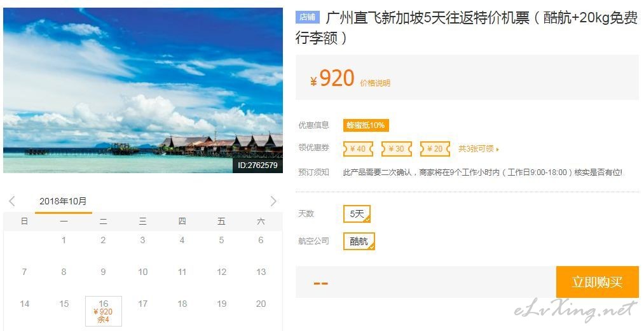Click date 15 in the calendar
Screen dimensions: 644x331
(64, 304)
